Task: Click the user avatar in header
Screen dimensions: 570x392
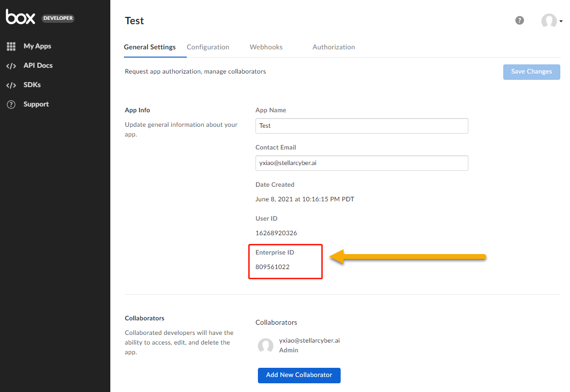Action: [549, 21]
